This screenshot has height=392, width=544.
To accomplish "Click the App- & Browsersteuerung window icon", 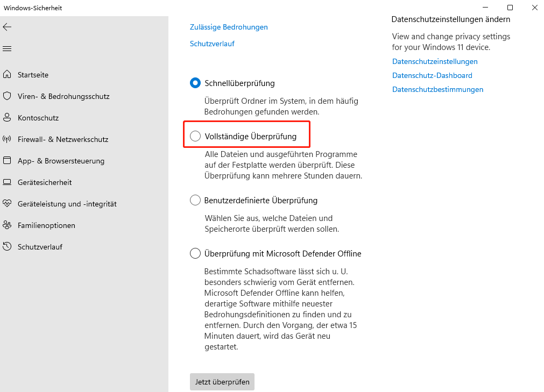I will click(x=7, y=161).
